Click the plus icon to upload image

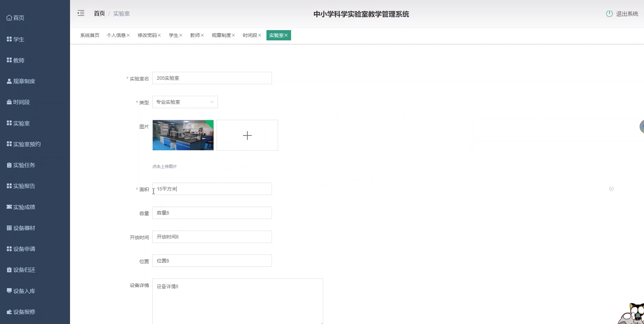click(247, 135)
